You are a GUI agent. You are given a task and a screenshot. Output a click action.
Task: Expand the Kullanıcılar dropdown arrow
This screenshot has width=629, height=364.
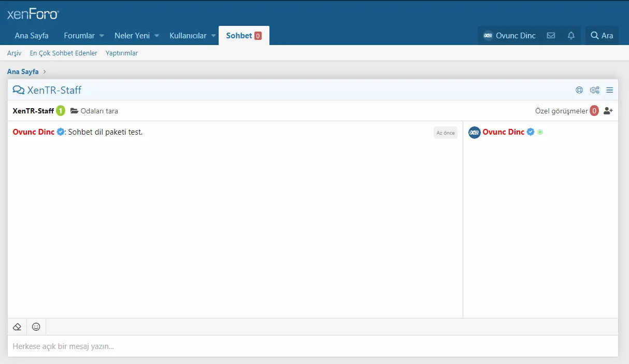point(213,36)
